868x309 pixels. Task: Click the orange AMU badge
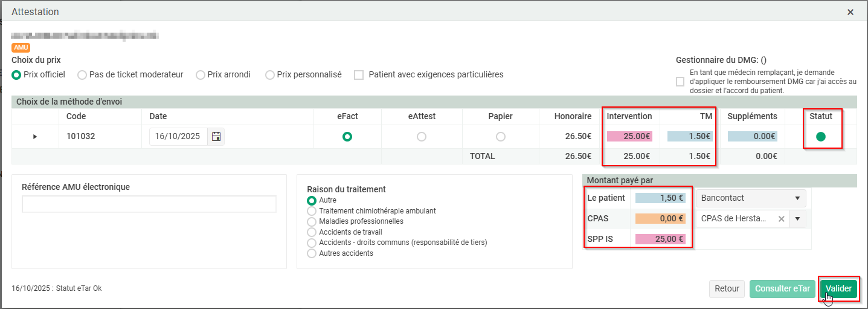(21, 47)
